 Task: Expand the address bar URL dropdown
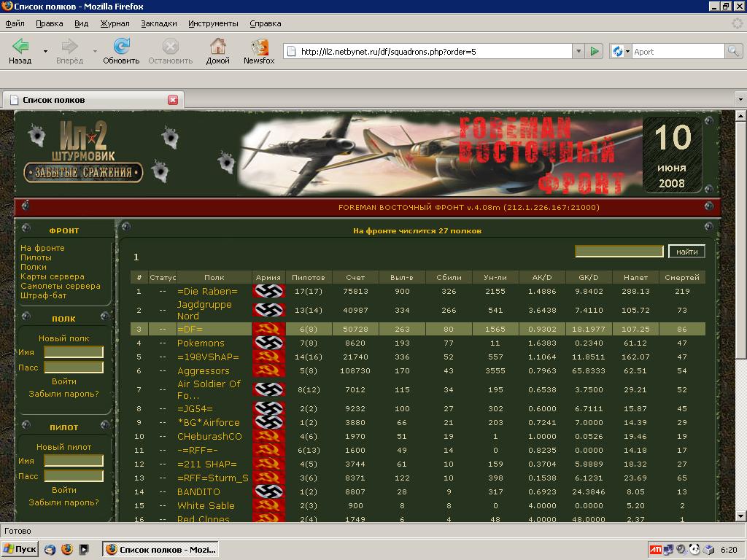[x=578, y=51]
